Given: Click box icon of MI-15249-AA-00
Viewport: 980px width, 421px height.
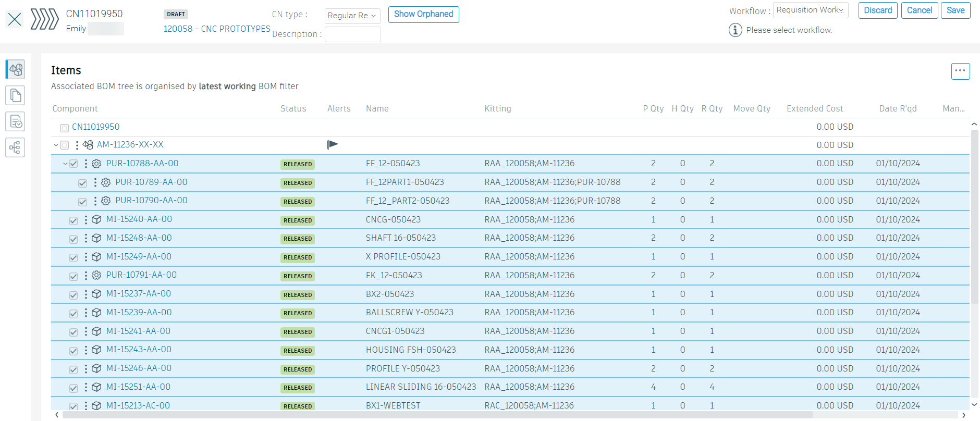Looking at the screenshot, I should [x=96, y=257].
